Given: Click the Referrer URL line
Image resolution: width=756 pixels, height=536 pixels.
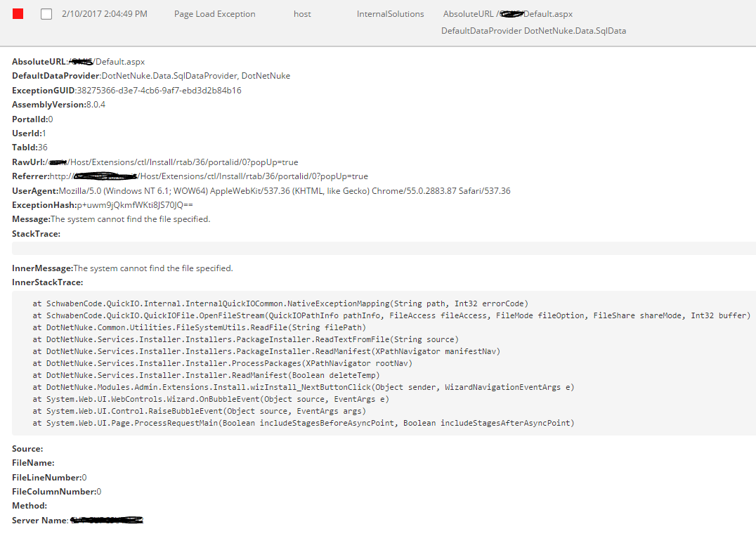Looking at the screenshot, I should click(190, 176).
